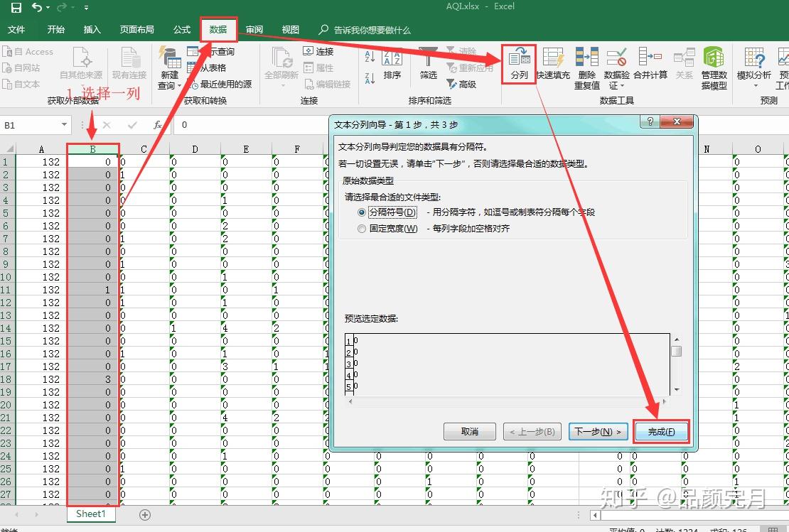Click the 分列 text-to-columns icon

tap(519, 63)
